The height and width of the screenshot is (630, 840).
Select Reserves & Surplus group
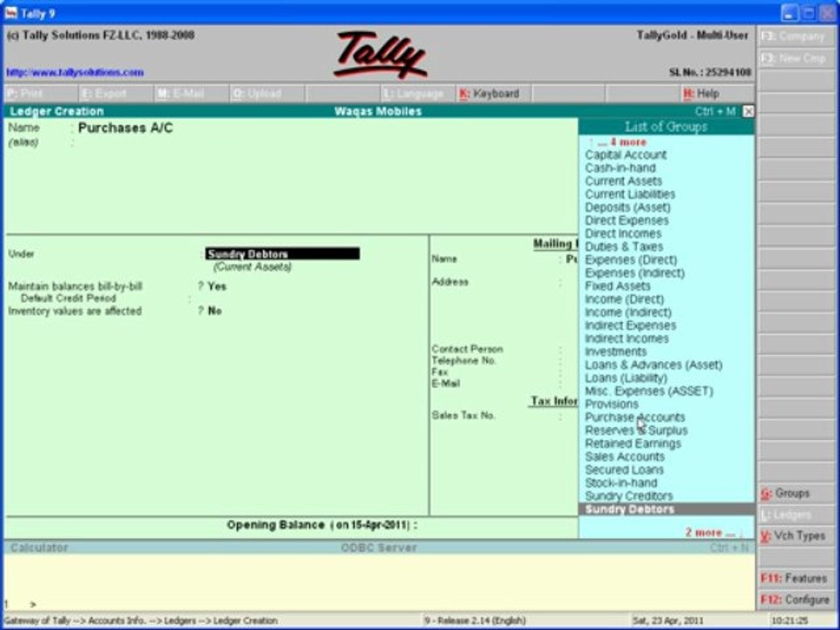point(636,430)
